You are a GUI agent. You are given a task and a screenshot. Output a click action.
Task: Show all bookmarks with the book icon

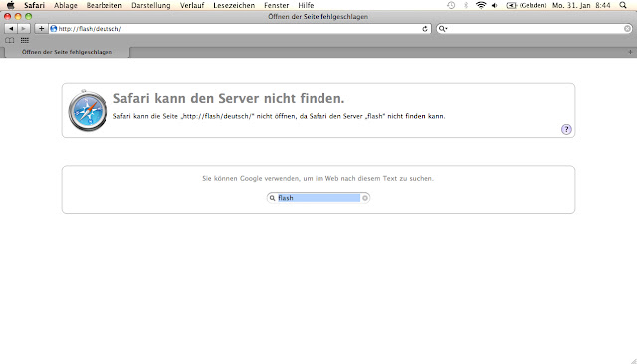[x=9, y=40]
